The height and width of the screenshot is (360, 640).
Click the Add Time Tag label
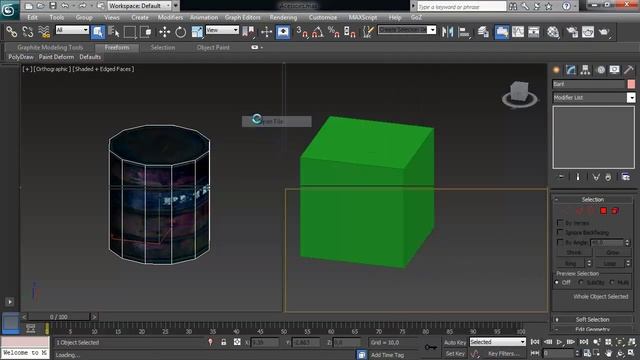click(387, 355)
